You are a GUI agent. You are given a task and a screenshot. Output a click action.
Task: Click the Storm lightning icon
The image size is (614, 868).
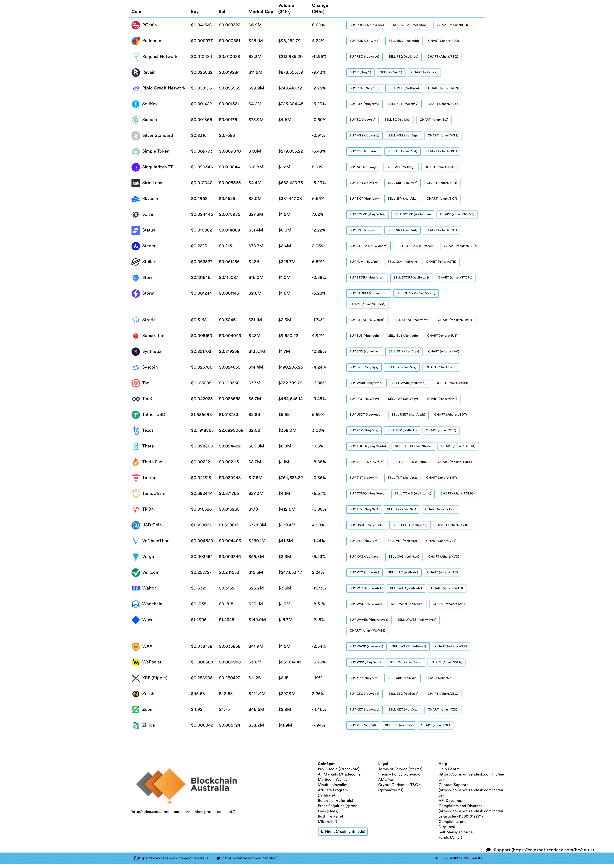coord(135,293)
